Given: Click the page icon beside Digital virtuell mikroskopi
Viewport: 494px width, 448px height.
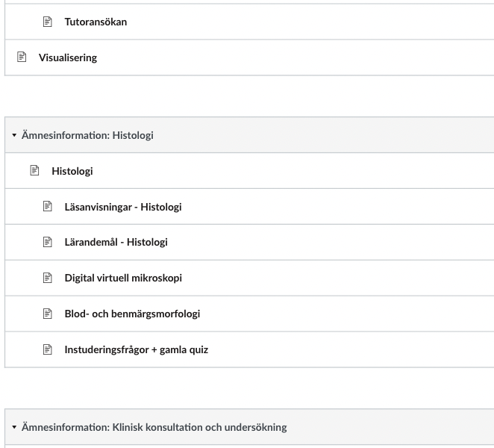Looking at the screenshot, I should 47,278.
